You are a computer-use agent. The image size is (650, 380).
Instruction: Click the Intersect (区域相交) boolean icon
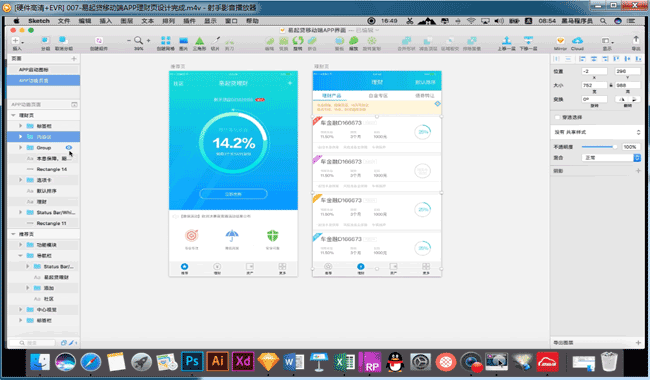pyautogui.click(x=449, y=41)
